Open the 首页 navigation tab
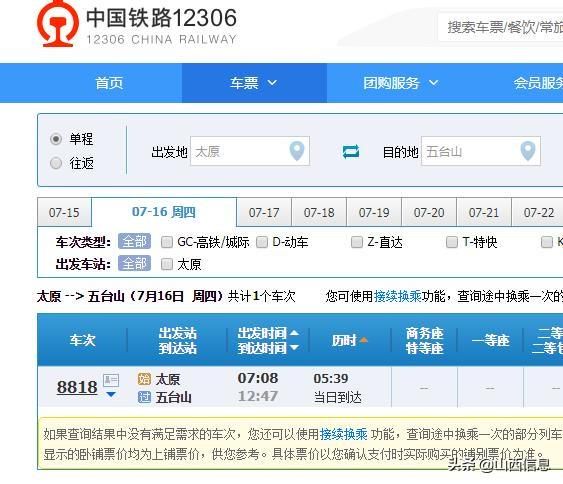Screen dimensions: 563x484 pyautogui.click(x=109, y=83)
